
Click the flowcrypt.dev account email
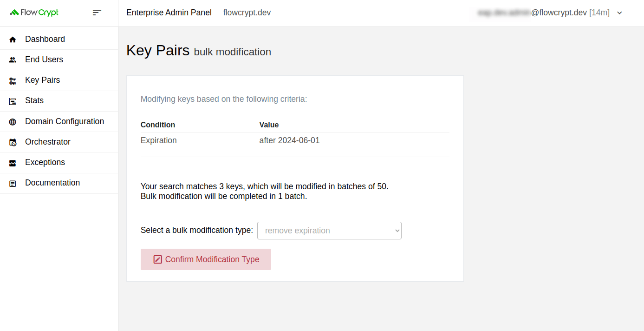[532, 13]
